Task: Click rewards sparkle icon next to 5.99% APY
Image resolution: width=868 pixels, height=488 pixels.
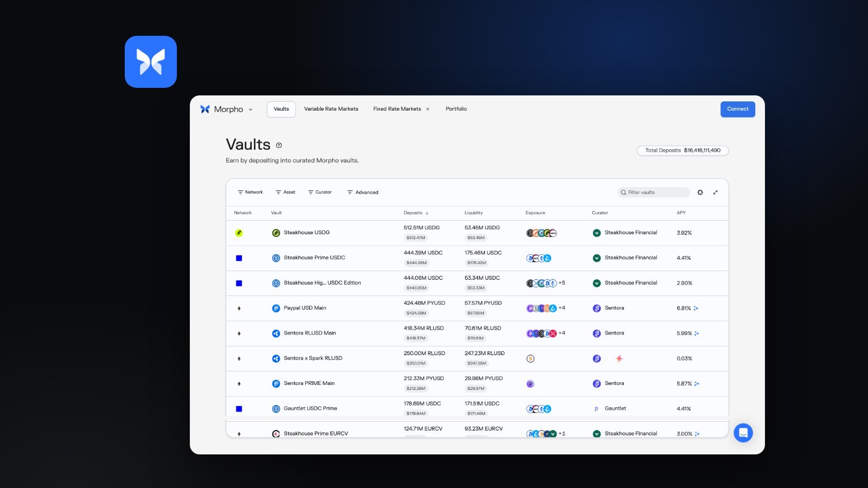Action: [697, 333]
